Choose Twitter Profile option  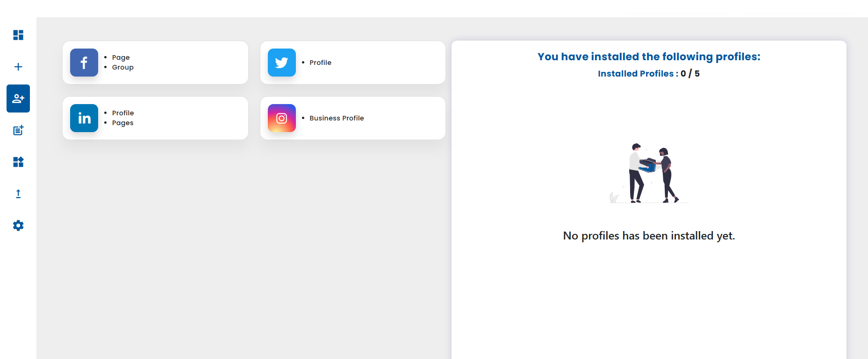tap(320, 63)
